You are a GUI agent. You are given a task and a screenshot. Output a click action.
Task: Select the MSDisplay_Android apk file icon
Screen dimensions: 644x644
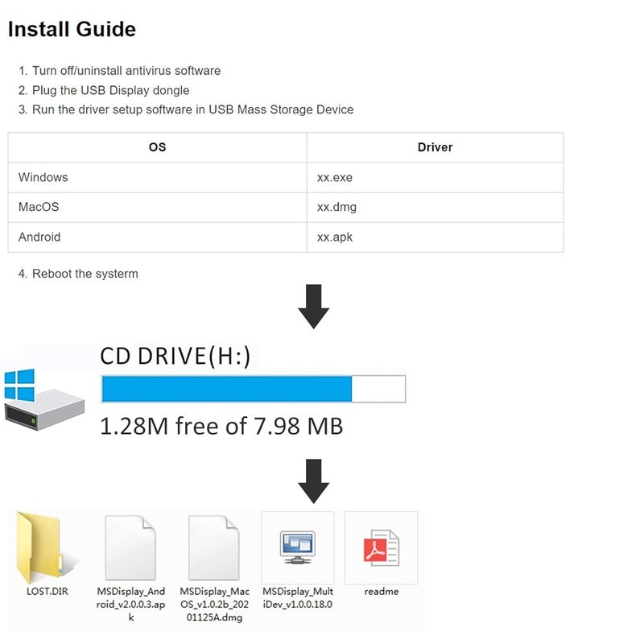pos(130,547)
